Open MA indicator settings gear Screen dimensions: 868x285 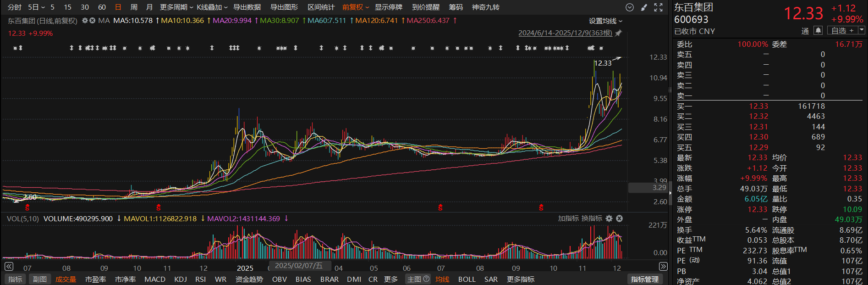click(85, 21)
